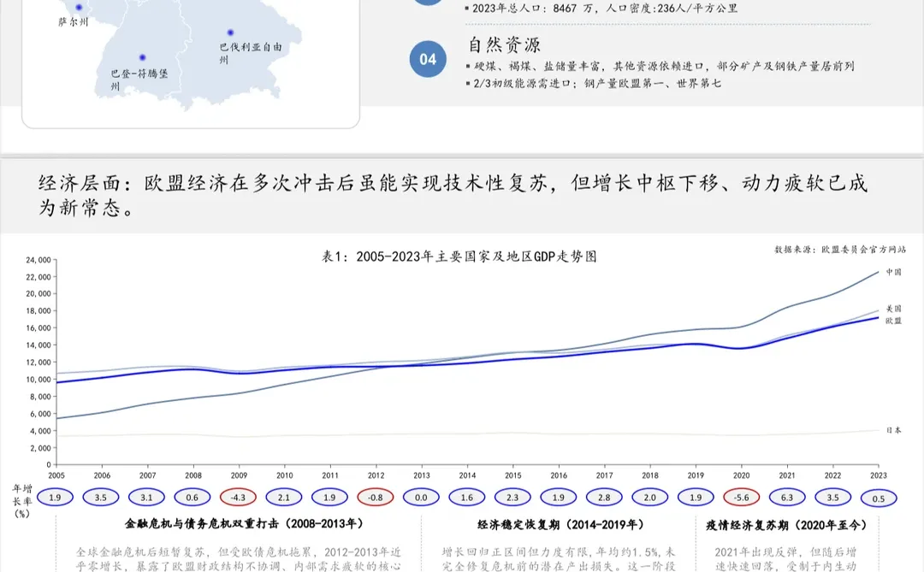Screen dimensions: 924x572
Task: Click the 0.6 growth rate bubble
Action: click(192, 498)
